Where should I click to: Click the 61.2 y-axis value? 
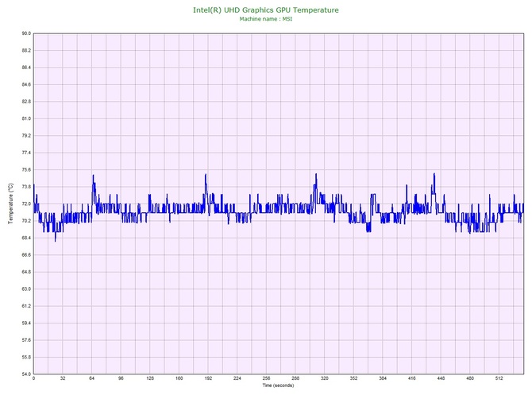[x=26, y=306]
